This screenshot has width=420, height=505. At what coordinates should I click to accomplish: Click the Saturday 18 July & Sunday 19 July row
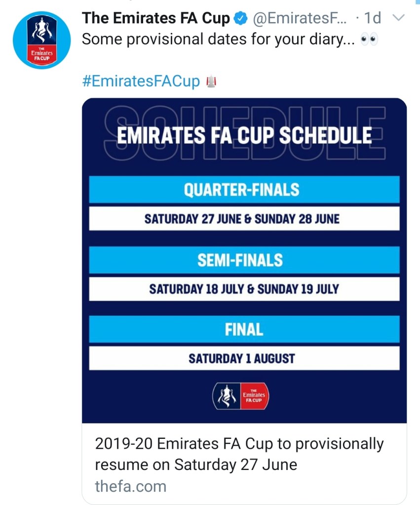point(244,289)
